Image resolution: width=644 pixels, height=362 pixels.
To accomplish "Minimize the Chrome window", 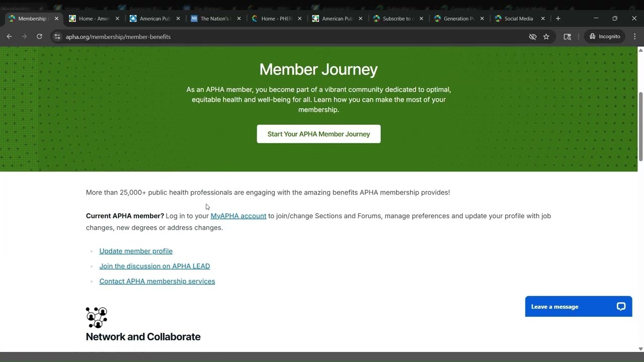I will tap(596, 19).
